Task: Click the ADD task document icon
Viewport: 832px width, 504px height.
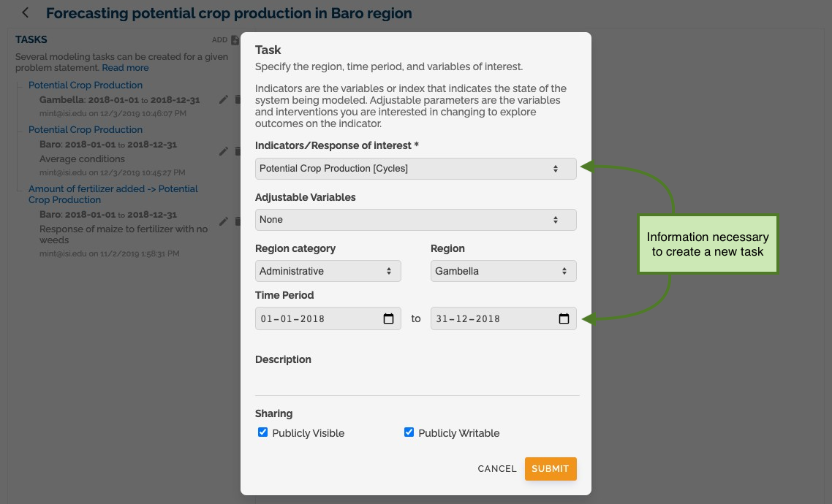Action: (x=235, y=39)
